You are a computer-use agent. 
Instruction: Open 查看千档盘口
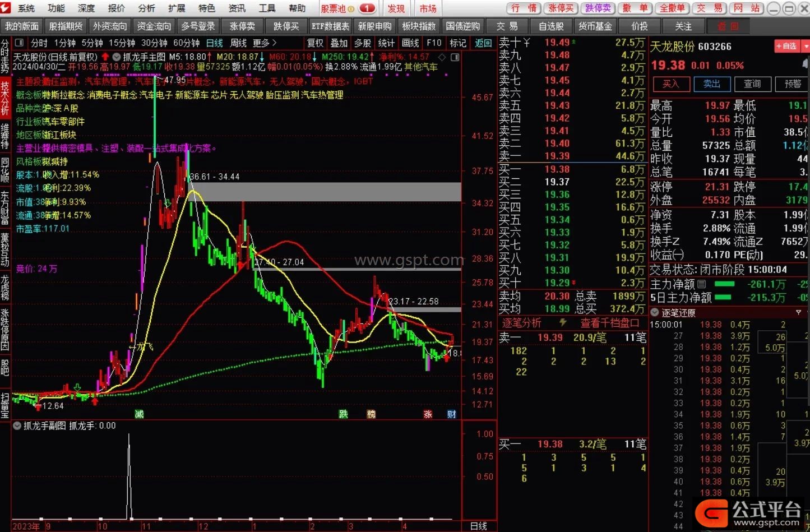coord(610,323)
